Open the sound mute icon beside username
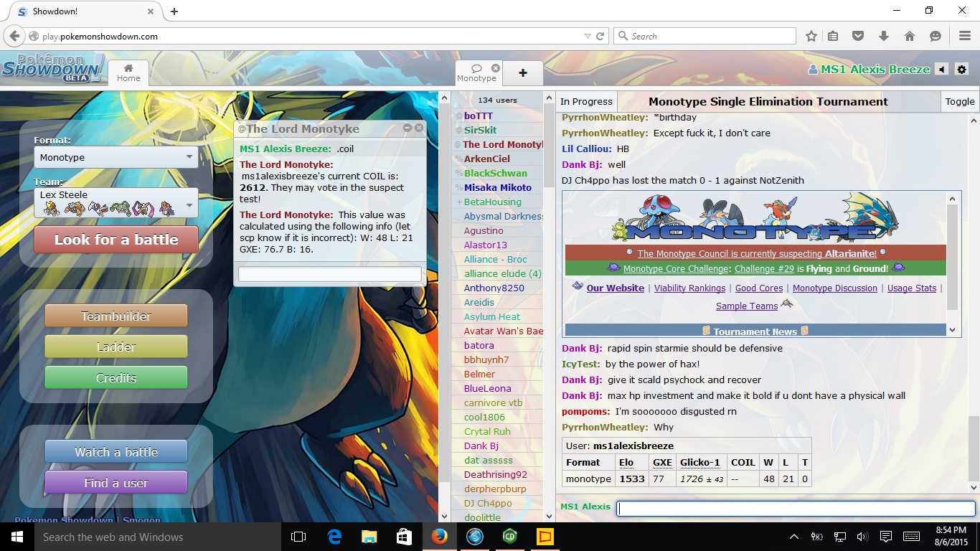This screenshot has width=980, height=551. pos(942,70)
